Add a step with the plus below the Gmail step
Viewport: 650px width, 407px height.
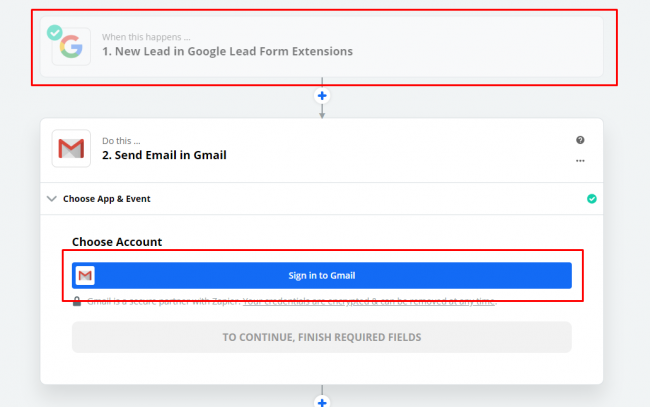coord(322,402)
